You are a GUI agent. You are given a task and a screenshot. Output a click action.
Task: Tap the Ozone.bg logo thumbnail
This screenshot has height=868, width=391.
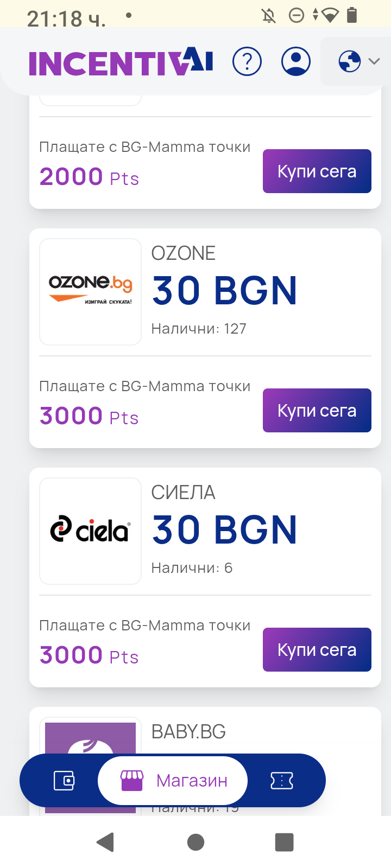[x=91, y=292]
